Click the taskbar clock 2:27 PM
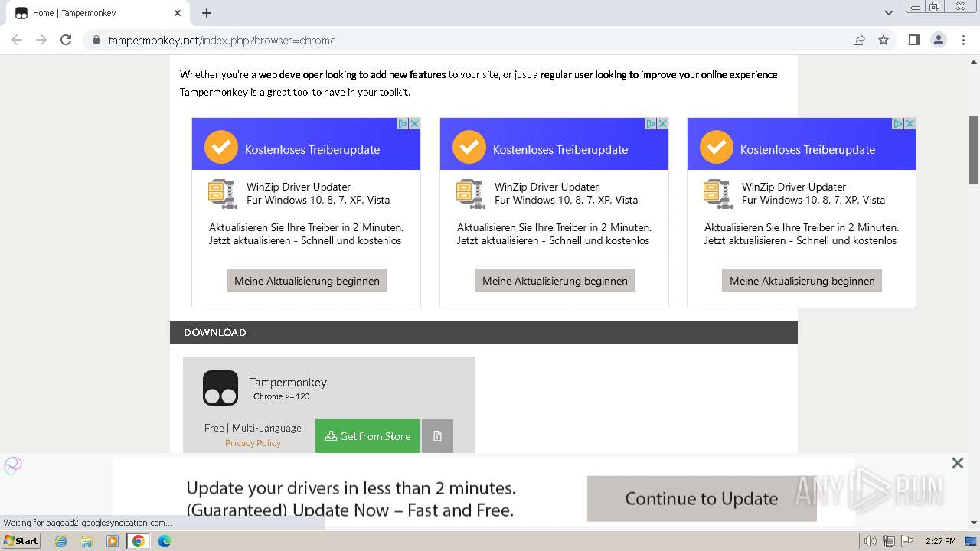 (x=941, y=541)
